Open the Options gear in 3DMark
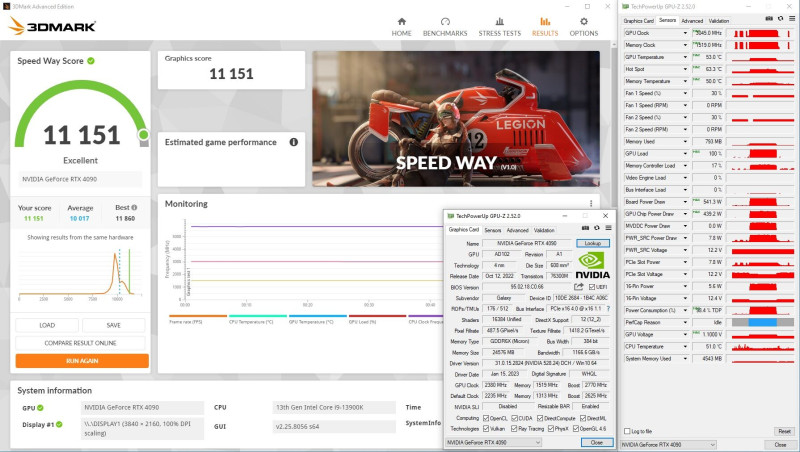The height and width of the screenshot is (452, 800). click(584, 21)
